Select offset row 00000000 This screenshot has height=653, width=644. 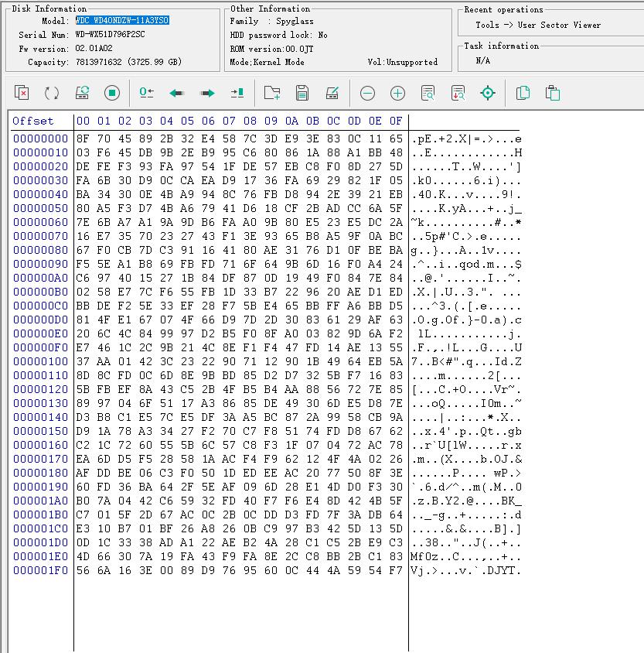[40, 138]
